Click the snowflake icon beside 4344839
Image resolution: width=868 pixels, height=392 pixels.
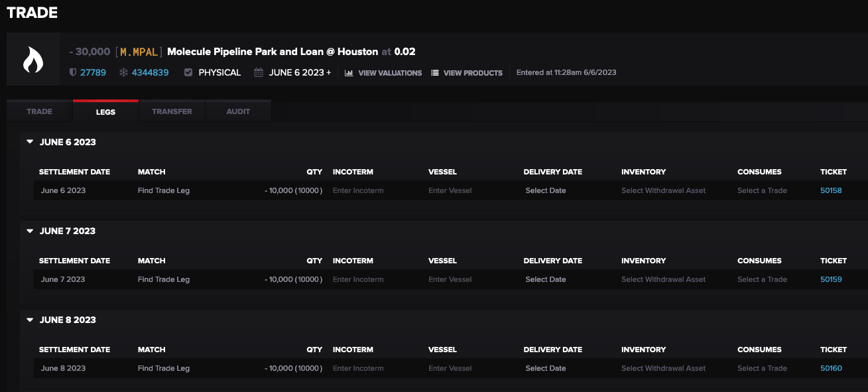123,72
